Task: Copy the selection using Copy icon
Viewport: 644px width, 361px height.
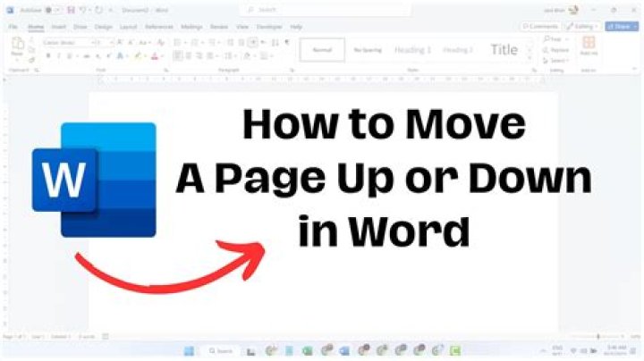Action: [x=31, y=50]
